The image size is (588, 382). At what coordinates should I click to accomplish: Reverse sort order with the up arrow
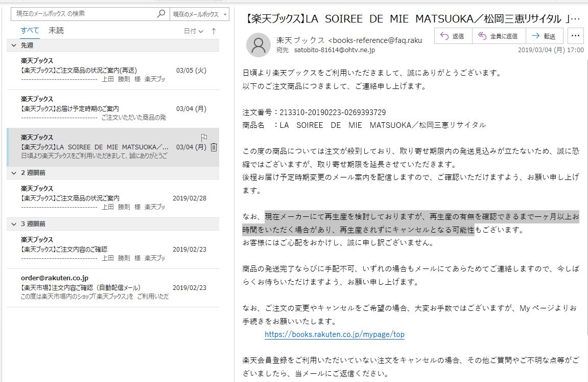pyautogui.click(x=214, y=31)
